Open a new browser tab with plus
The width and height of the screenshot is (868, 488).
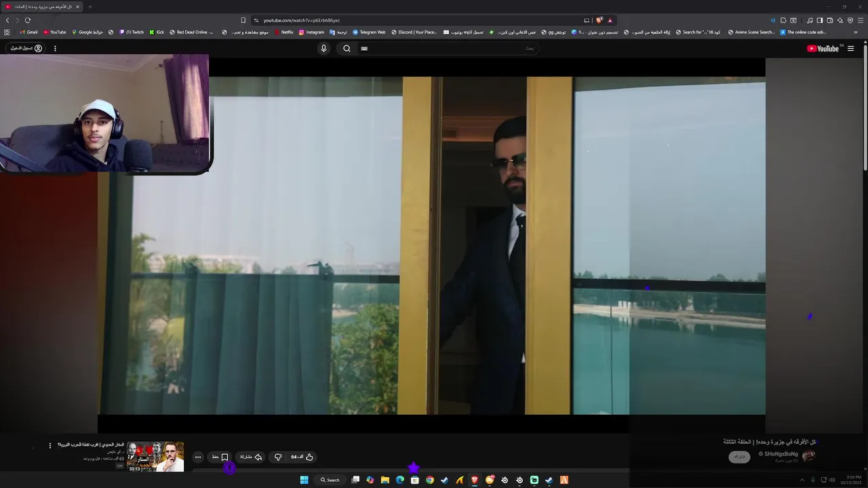click(x=90, y=7)
